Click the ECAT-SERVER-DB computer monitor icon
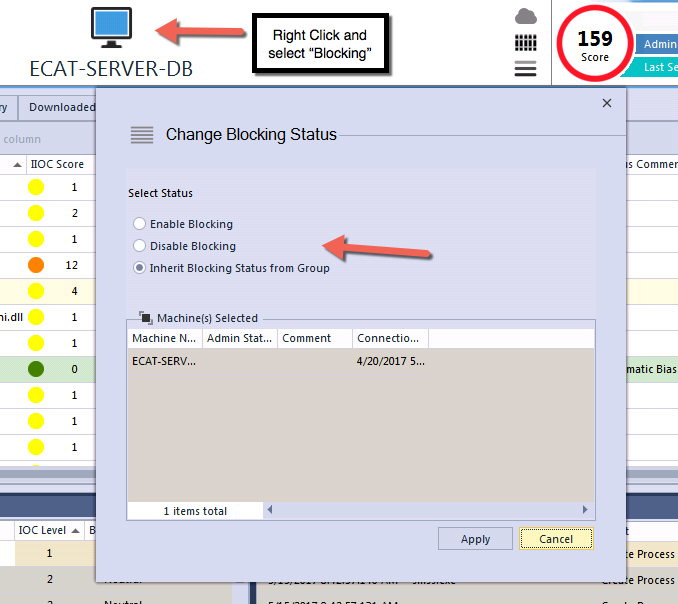 point(111,27)
